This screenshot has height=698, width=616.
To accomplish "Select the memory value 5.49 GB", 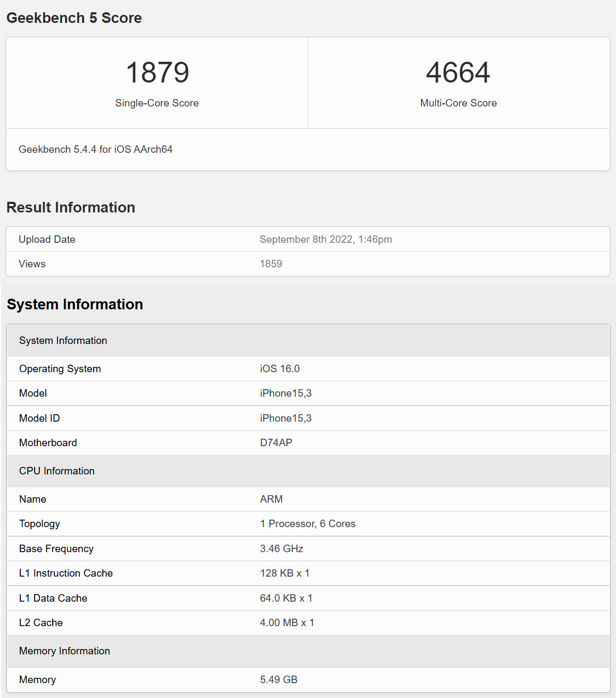I will 278,680.
